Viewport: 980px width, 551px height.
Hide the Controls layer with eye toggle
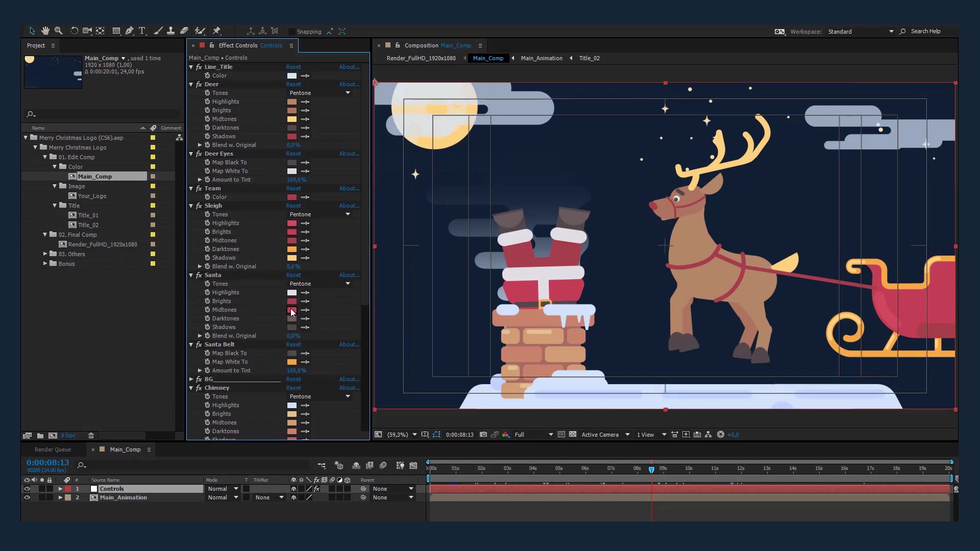click(x=27, y=489)
